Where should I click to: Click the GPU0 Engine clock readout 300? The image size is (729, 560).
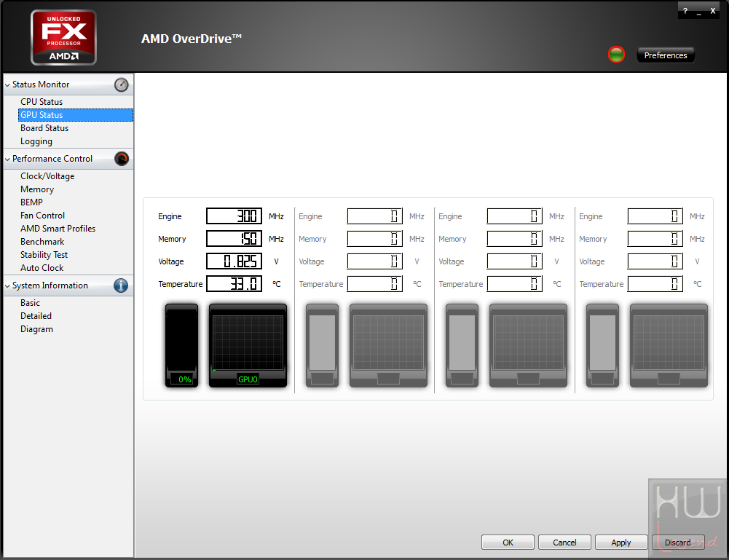click(235, 216)
